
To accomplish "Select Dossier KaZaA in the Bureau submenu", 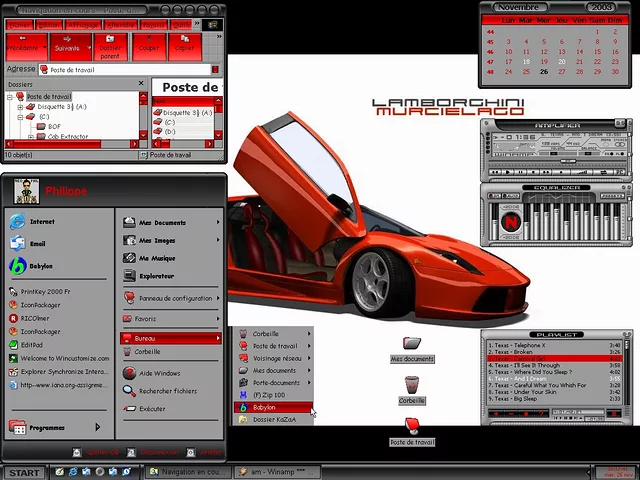I will pyautogui.click(x=271, y=420).
